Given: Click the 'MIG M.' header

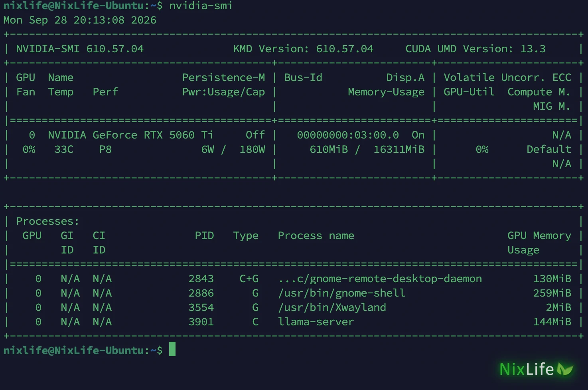Looking at the screenshot, I should point(552,106).
